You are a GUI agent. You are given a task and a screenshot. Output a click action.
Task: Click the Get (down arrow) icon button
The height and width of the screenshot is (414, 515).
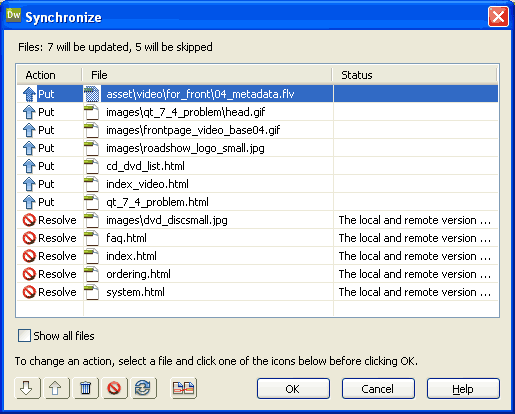coord(28,388)
